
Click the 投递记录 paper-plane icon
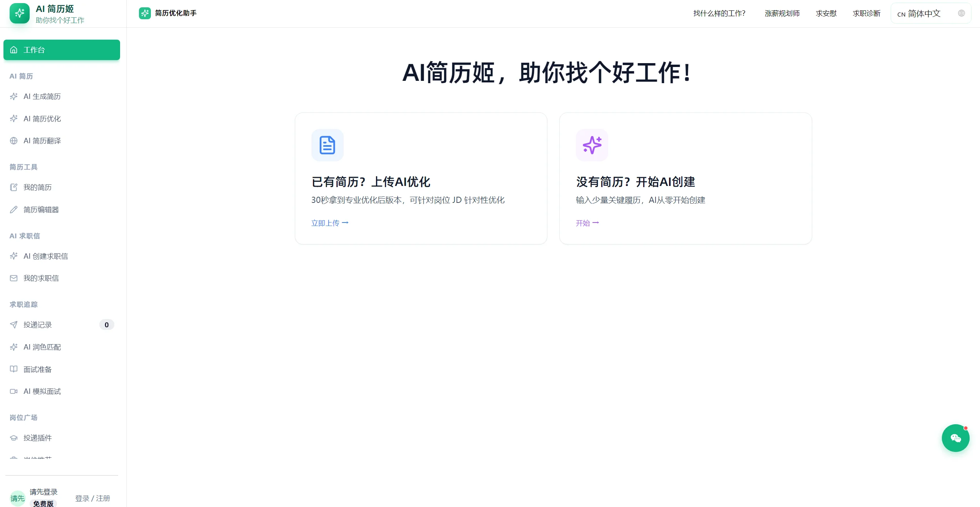14,325
